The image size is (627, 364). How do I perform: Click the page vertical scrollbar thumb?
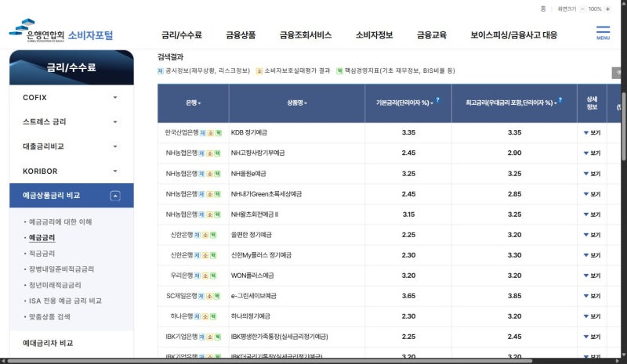[624, 126]
